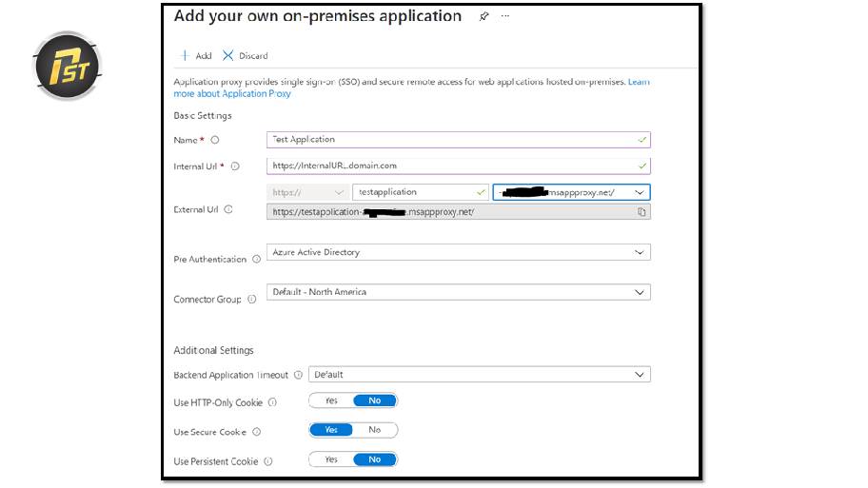
Task: Click the Use HTTP-Only Cookie info icon
Action: pos(272,402)
